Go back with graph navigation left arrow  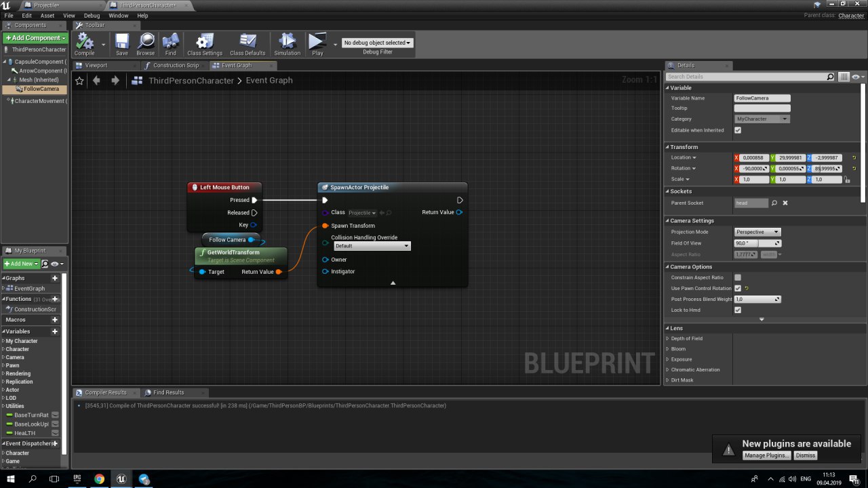(96, 81)
